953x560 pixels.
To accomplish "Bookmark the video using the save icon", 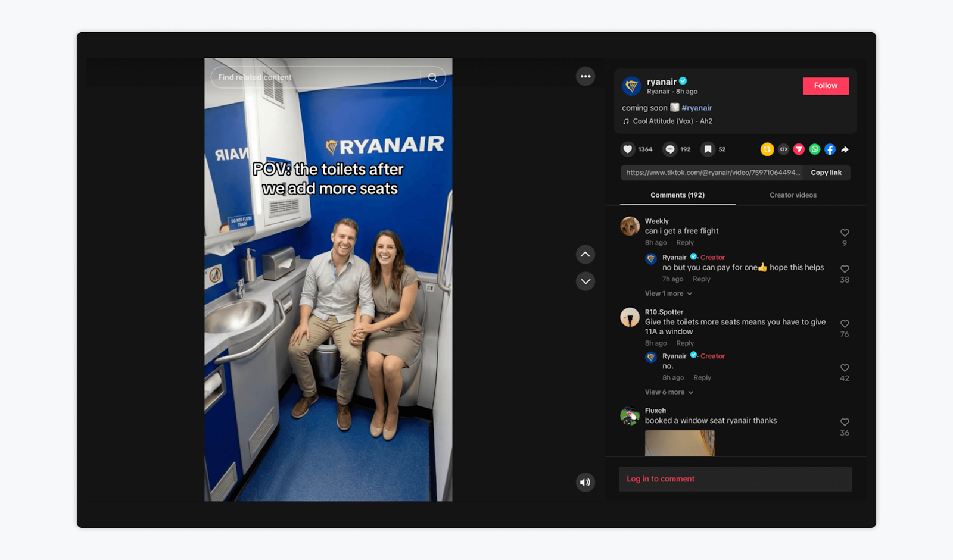I will [x=708, y=149].
